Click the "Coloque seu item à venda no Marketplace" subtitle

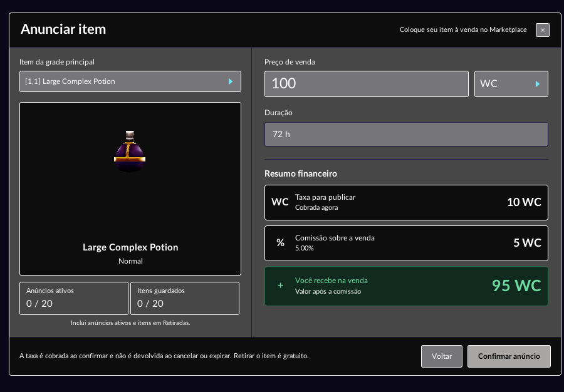(463, 30)
